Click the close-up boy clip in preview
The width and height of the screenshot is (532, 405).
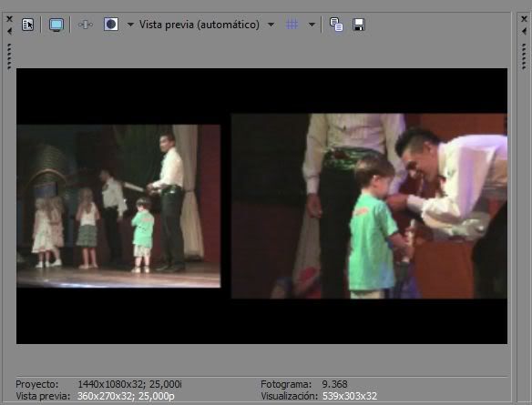[369, 206]
